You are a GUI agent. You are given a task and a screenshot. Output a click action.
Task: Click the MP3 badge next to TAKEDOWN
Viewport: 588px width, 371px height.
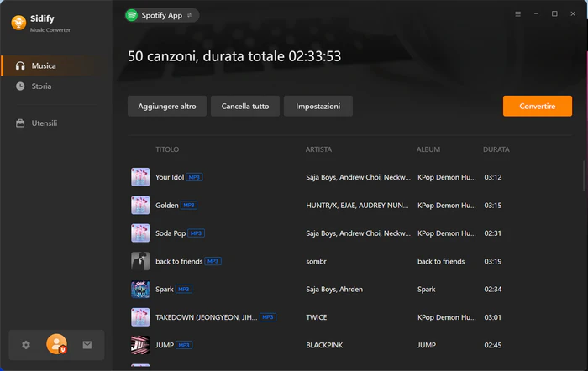point(268,317)
